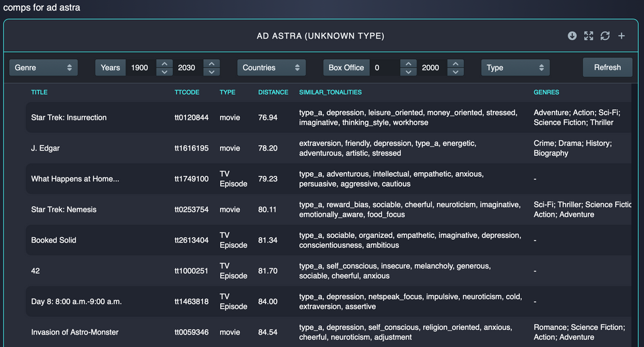Image resolution: width=644 pixels, height=347 pixels.
Task: Click distance value 84.54
Action: [x=268, y=333]
